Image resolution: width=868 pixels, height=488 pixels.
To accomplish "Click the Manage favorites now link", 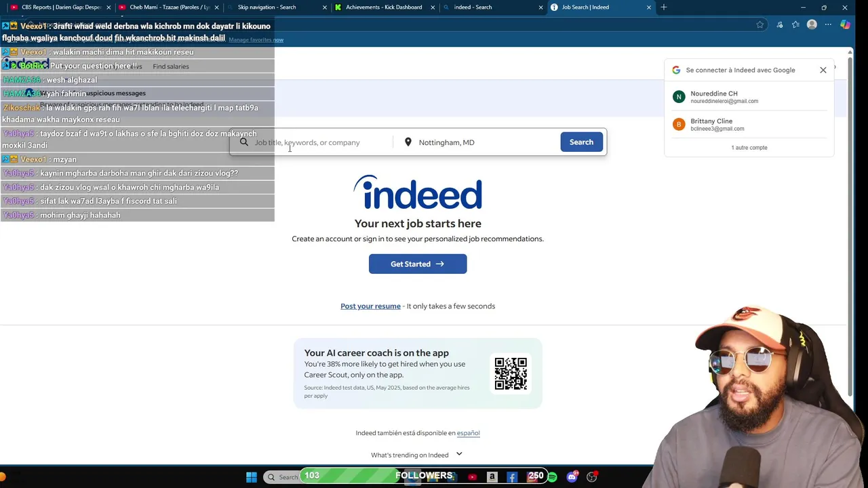I will click(256, 40).
